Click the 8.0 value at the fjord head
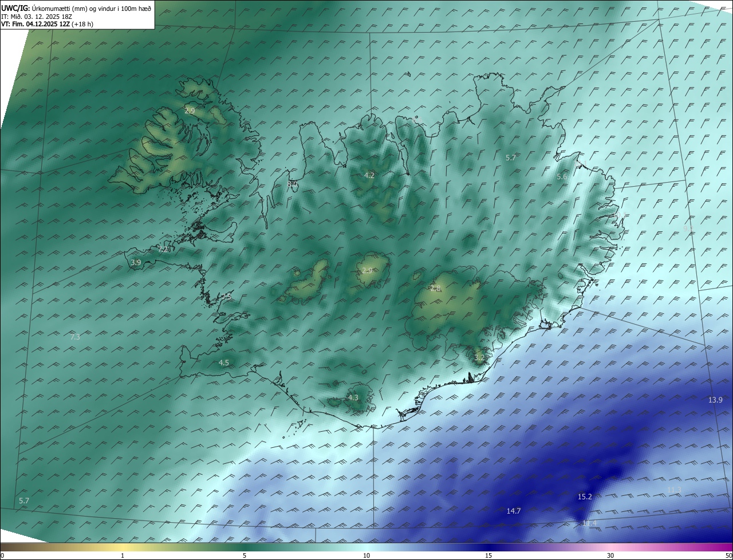The height and width of the screenshot is (560, 733). click(x=292, y=184)
